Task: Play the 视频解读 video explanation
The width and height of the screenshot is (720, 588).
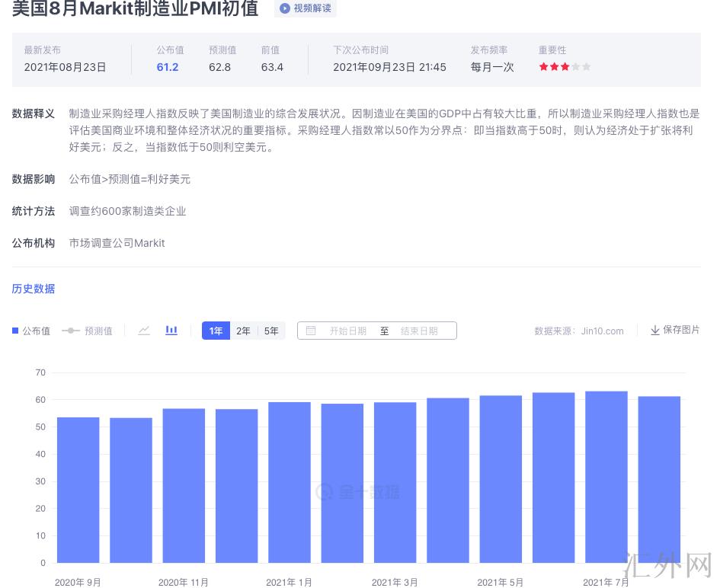Action: pyautogui.click(x=305, y=8)
